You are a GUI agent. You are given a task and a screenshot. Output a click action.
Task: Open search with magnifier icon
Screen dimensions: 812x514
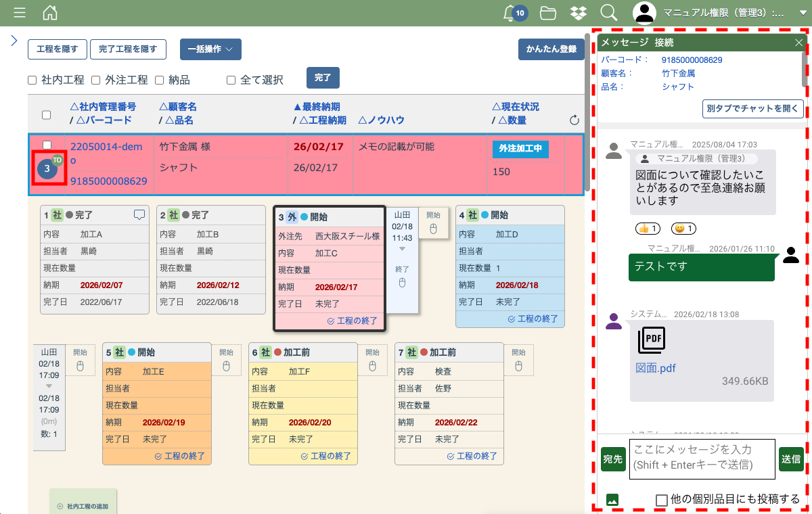608,13
